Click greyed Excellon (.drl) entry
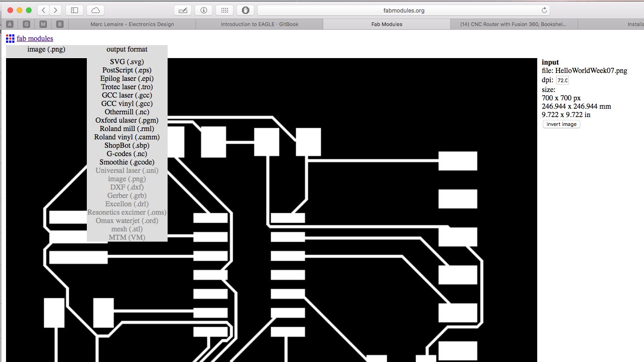This screenshot has height=362, width=644. click(127, 204)
